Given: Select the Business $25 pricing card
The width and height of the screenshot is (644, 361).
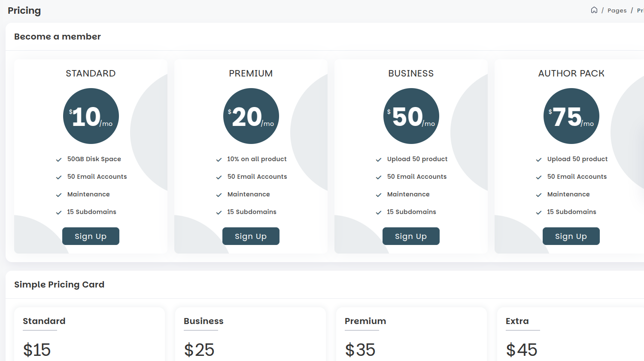Looking at the screenshot, I should [x=250, y=335].
